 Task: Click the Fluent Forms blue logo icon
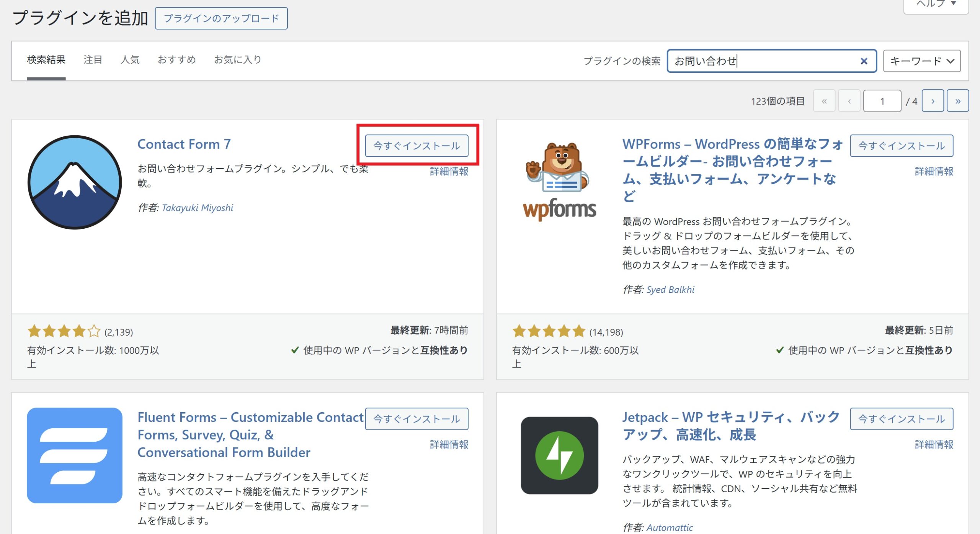coord(75,455)
